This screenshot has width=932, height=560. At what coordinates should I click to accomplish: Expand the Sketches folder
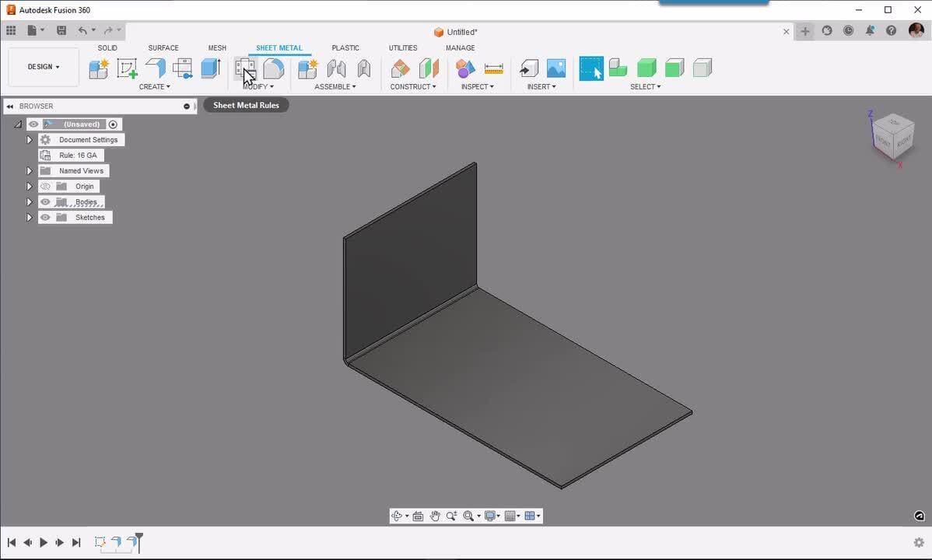(29, 218)
